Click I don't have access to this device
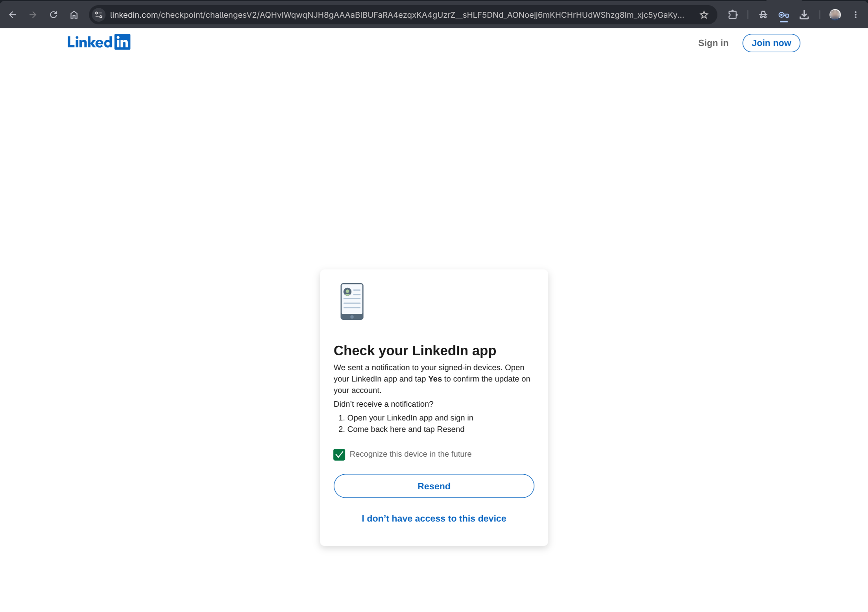Screen dimensions: 868x612 (434, 518)
